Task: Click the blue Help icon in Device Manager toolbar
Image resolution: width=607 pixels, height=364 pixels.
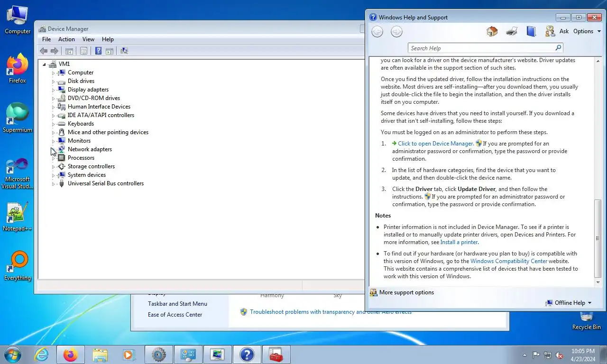Action: (x=99, y=51)
